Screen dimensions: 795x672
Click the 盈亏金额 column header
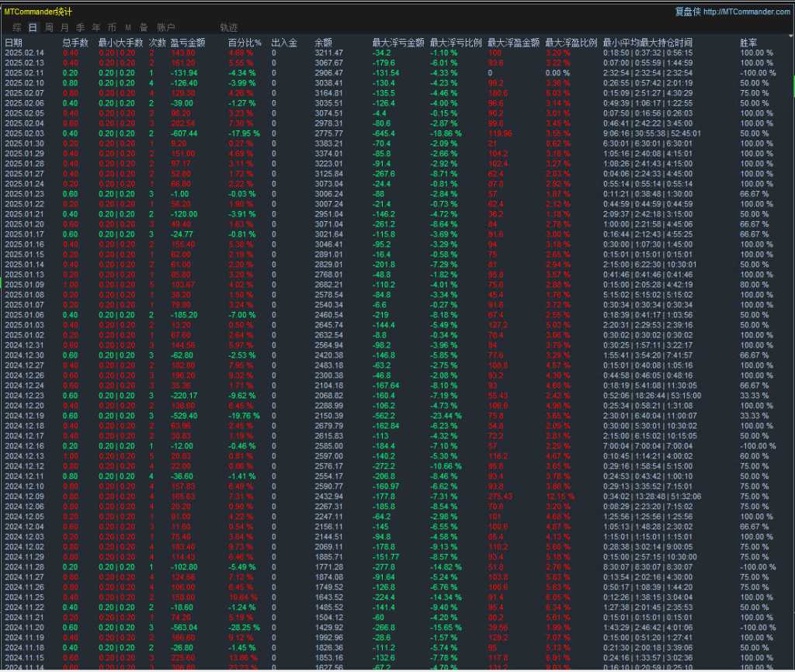[x=187, y=42]
